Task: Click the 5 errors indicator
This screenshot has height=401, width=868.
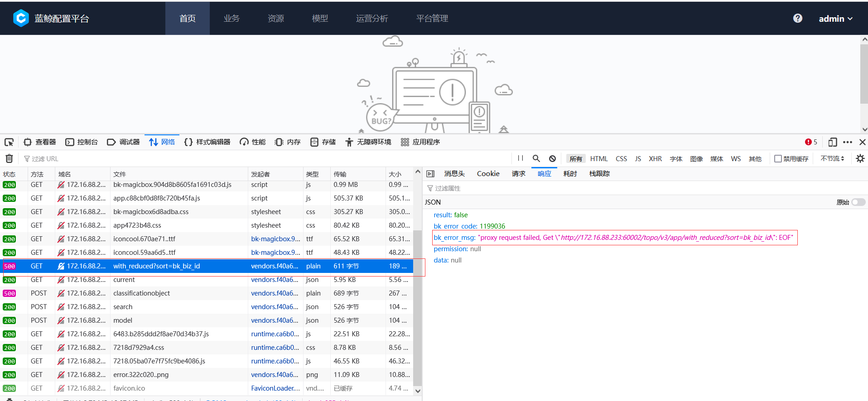Action: tap(811, 142)
